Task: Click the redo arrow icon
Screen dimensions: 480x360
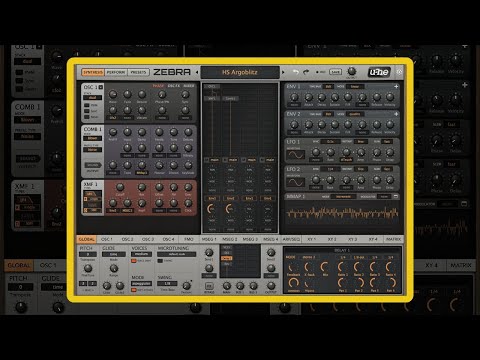Action: click(306, 72)
